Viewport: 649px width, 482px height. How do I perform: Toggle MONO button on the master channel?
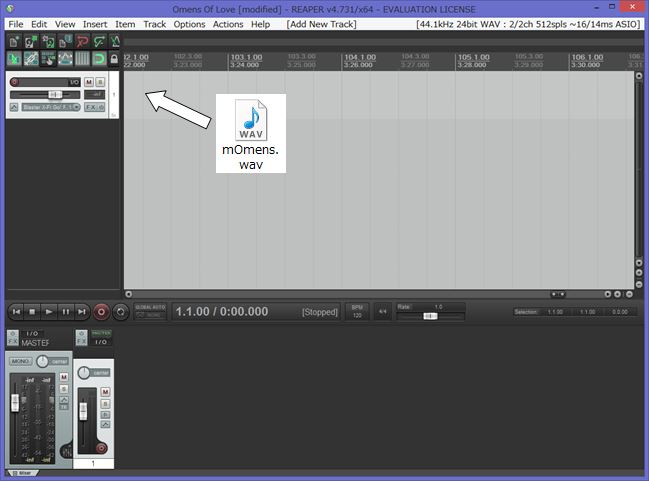[19, 361]
